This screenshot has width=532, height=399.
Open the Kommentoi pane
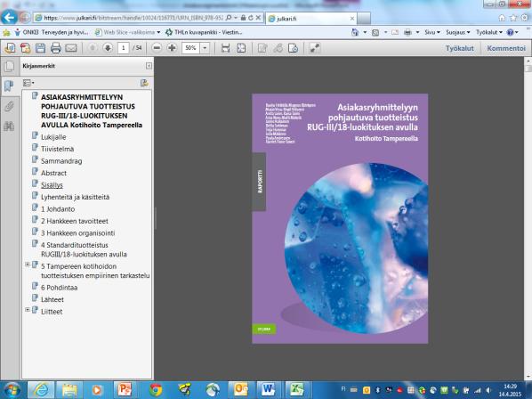[506, 48]
